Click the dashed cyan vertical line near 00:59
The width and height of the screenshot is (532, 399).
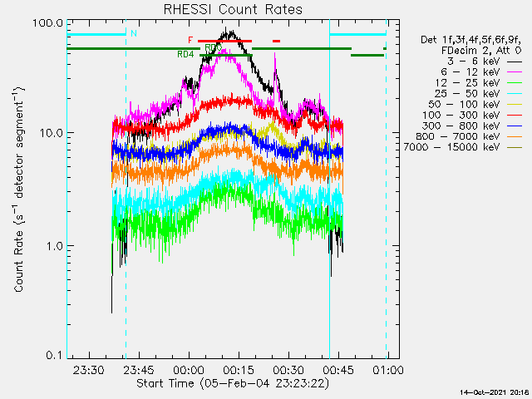coord(386,189)
